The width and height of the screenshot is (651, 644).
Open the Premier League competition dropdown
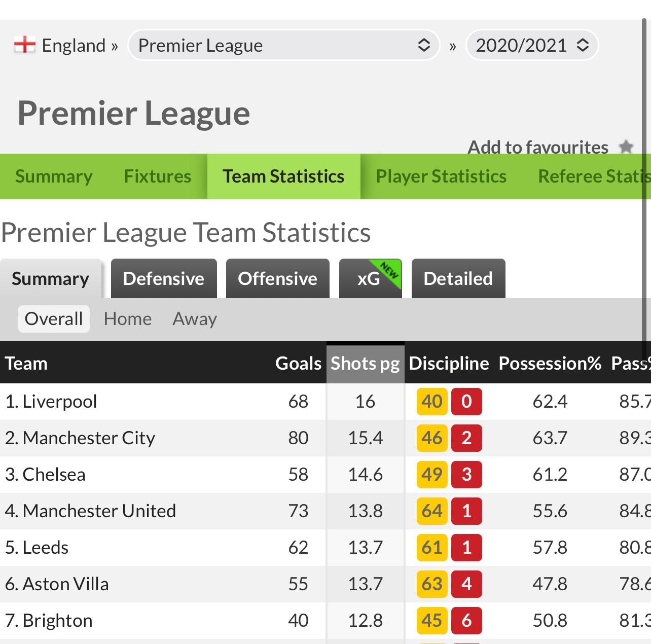[284, 45]
